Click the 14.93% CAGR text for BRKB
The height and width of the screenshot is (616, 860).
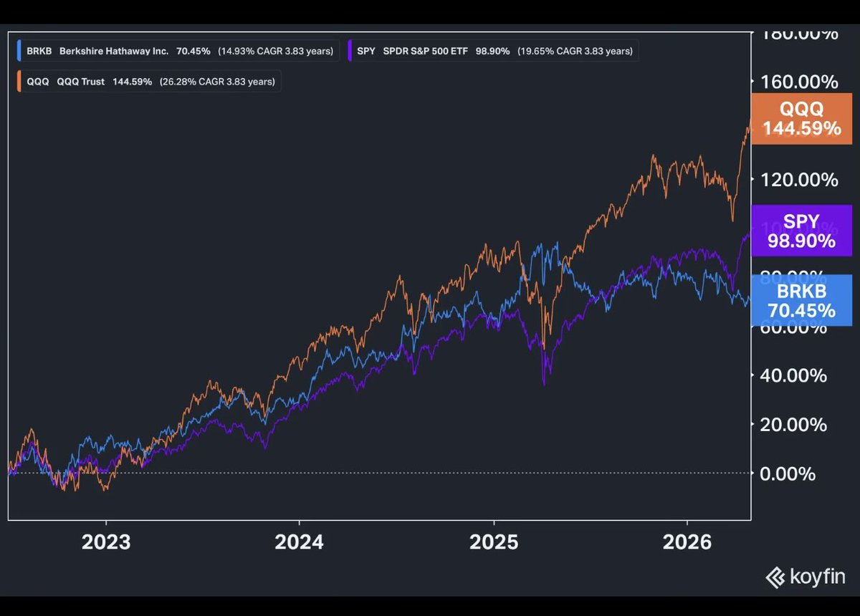pos(274,52)
